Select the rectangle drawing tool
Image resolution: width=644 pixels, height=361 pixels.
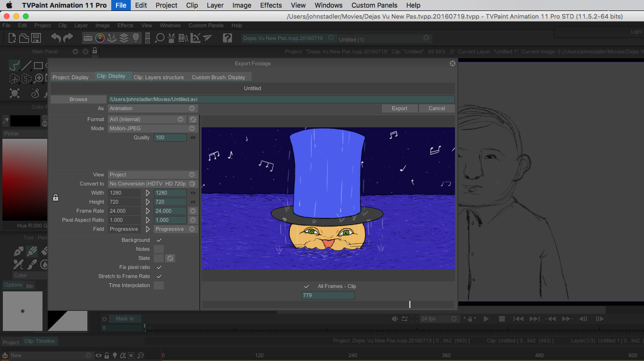pos(39,65)
